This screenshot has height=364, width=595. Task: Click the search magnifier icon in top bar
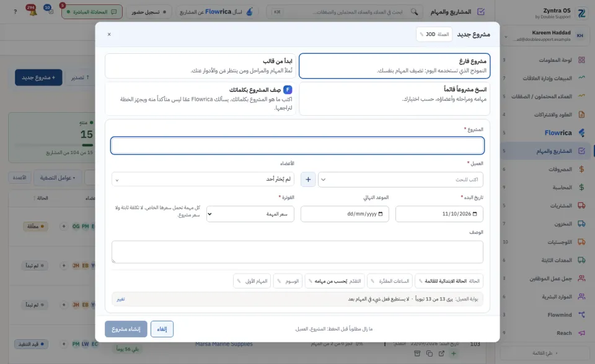coord(415,12)
